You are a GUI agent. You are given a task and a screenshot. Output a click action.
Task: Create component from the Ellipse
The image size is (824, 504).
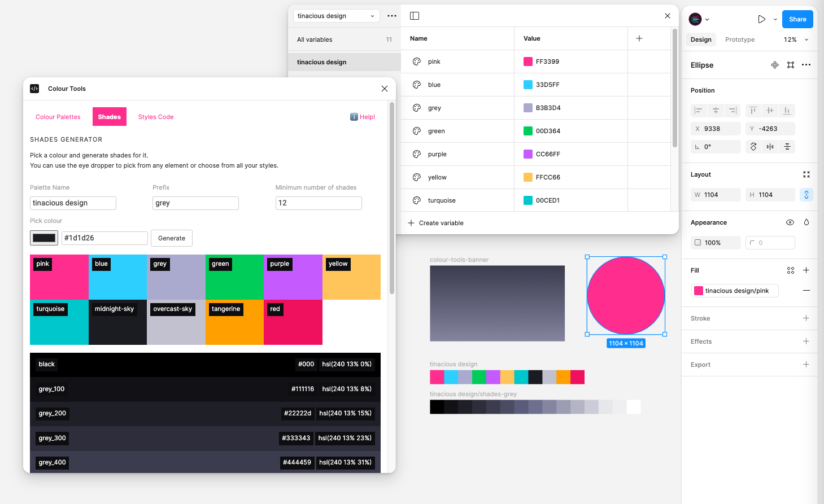pyautogui.click(x=775, y=65)
